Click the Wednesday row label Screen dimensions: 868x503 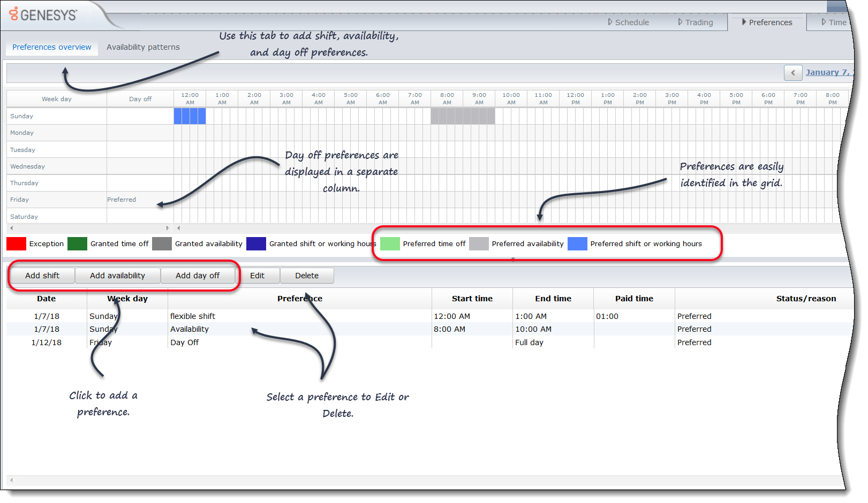[27, 166]
